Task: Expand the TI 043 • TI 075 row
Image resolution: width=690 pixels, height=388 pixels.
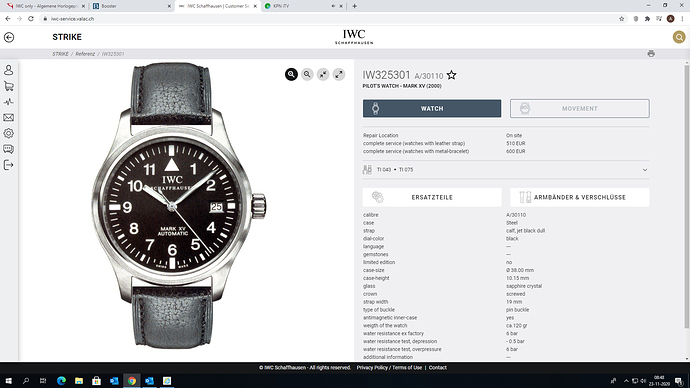Action: click(506, 170)
